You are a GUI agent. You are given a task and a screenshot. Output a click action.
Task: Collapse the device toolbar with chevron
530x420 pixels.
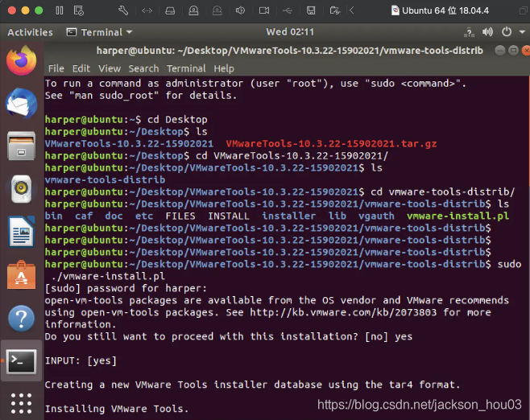[x=351, y=10]
